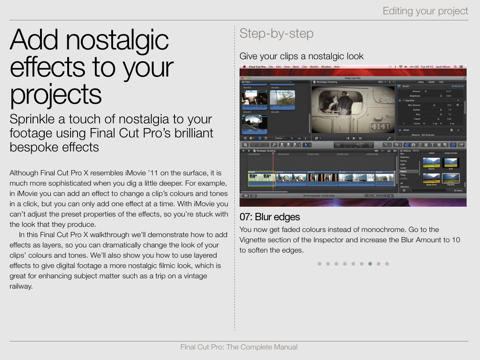Select the timeline clip with orange doors

[x=323, y=179]
